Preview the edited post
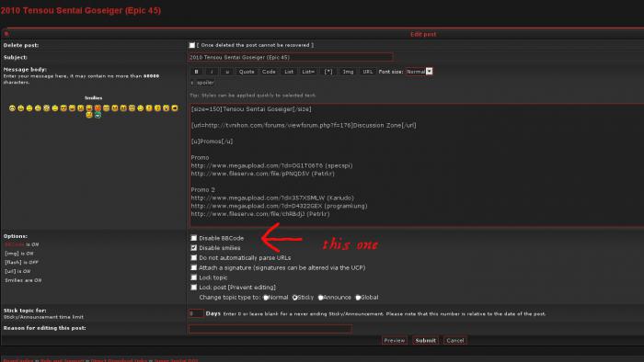 tap(395, 340)
